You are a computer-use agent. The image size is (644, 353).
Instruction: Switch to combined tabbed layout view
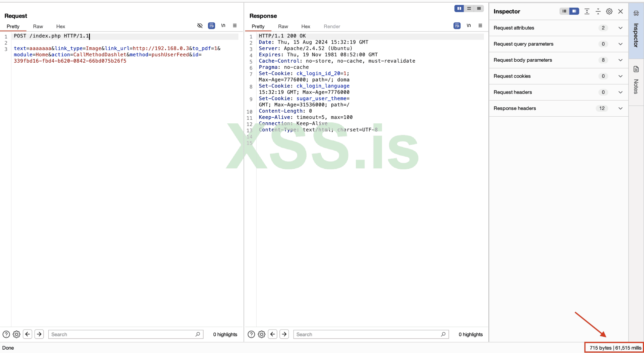(479, 8)
